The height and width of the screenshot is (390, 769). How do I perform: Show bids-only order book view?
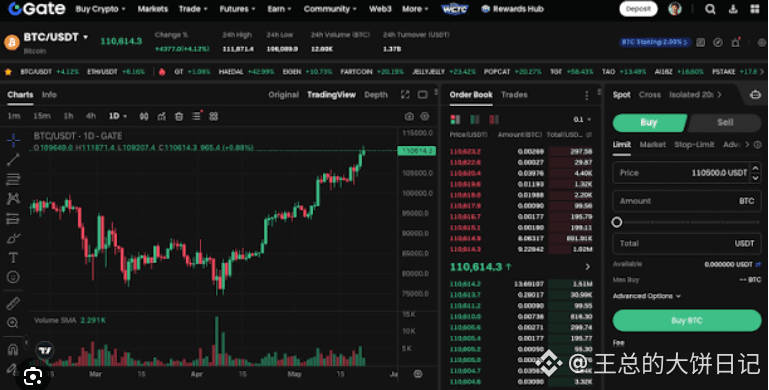474,119
